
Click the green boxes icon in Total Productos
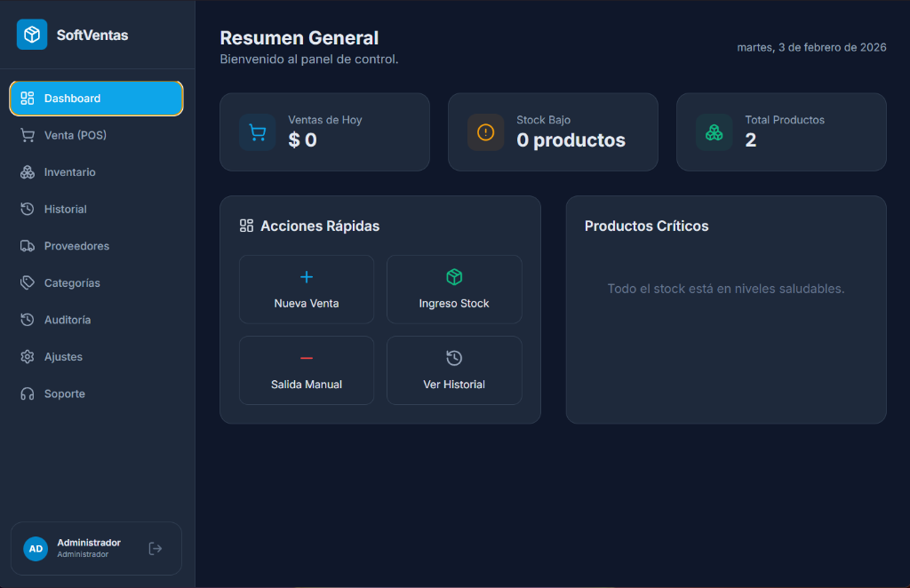[714, 132]
